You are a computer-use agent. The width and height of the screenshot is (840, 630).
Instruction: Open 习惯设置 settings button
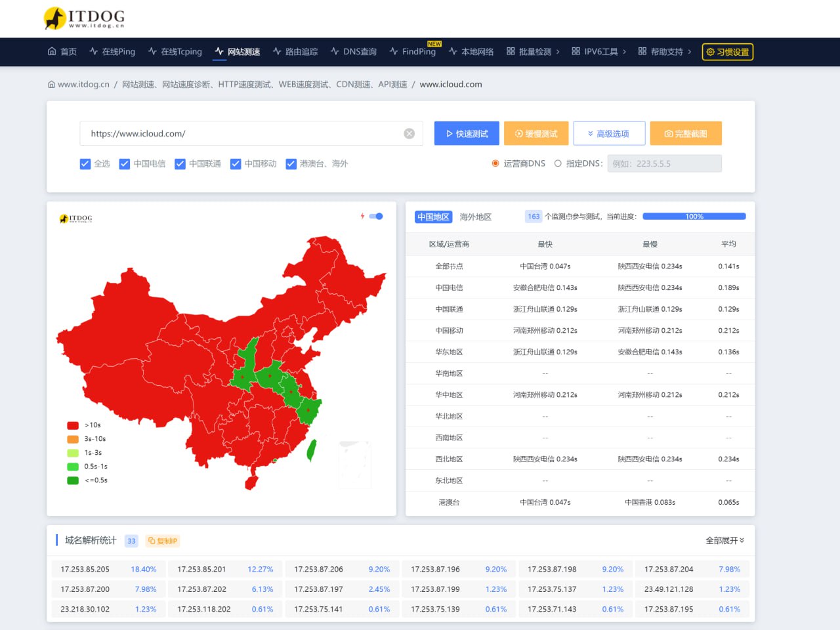click(x=728, y=52)
